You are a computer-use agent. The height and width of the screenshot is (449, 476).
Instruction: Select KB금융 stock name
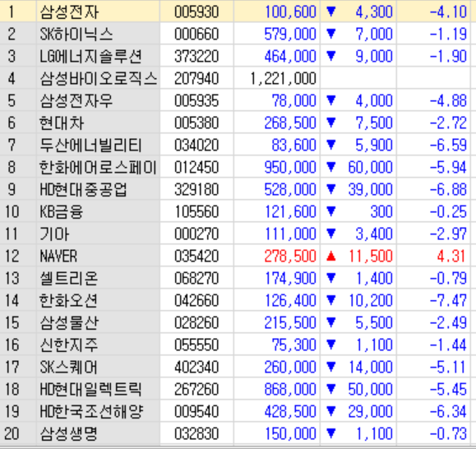click(x=62, y=211)
